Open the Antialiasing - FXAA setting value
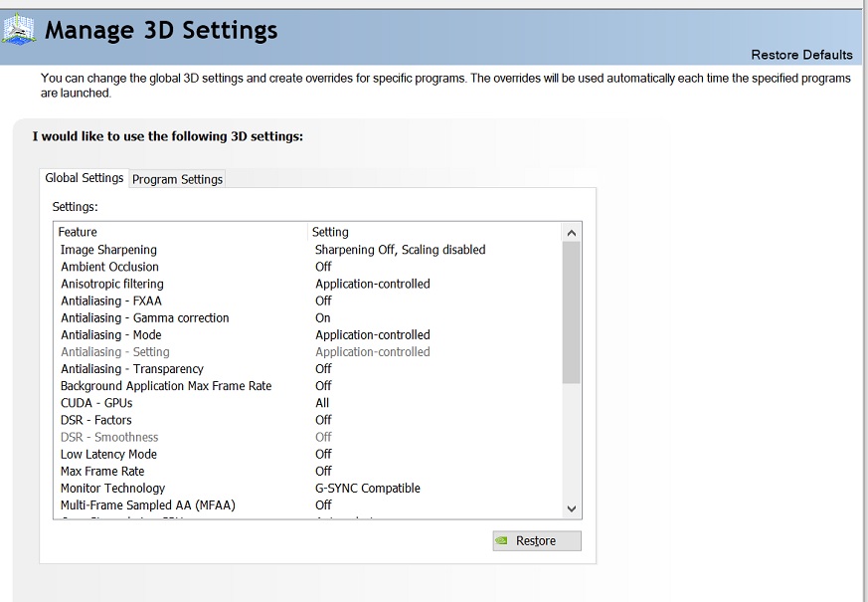The height and width of the screenshot is (602, 868). 323,301
